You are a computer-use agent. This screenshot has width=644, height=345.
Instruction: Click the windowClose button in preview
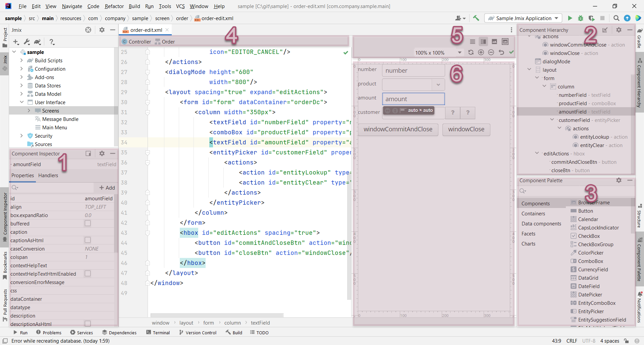pos(466,129)
